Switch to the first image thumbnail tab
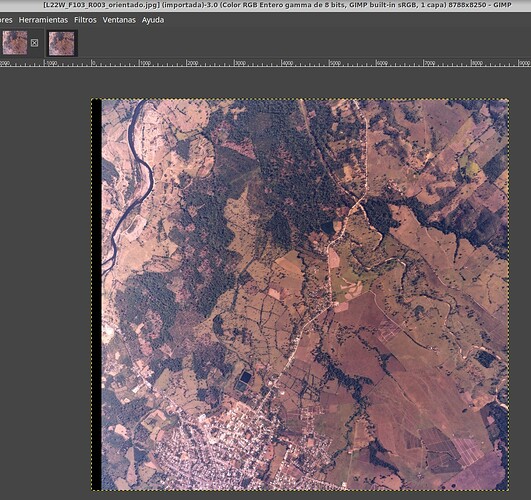 tap(15, 43)
